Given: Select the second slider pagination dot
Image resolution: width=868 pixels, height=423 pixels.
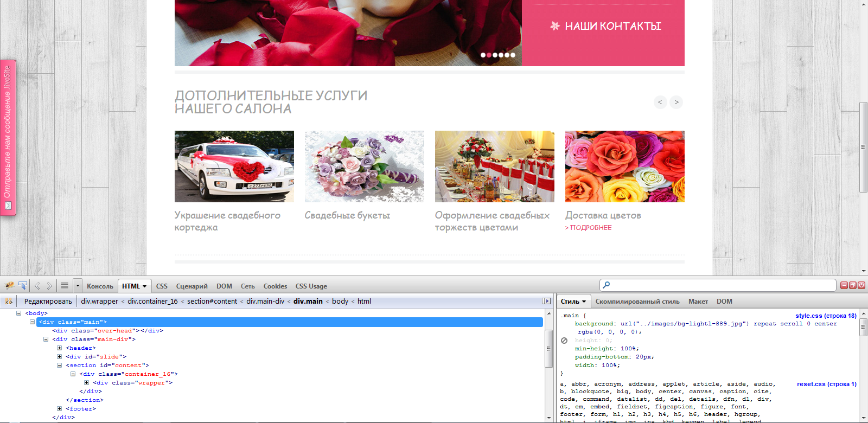Looking at the screenshot, I should click(x=489, y=55).
